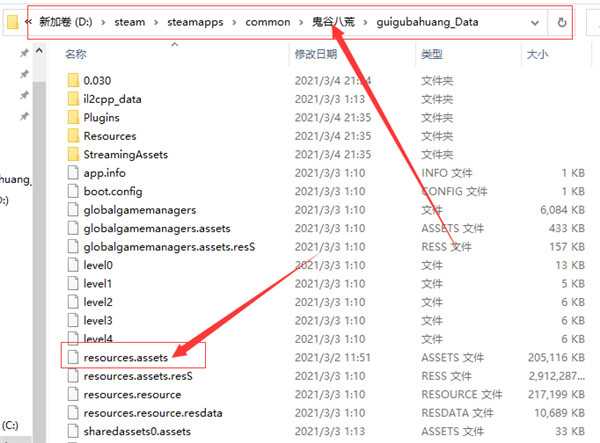Viewport: 600px width, 443px height.
Task: Expand the chevron after common breadcrumb
Action: point(301,22)
